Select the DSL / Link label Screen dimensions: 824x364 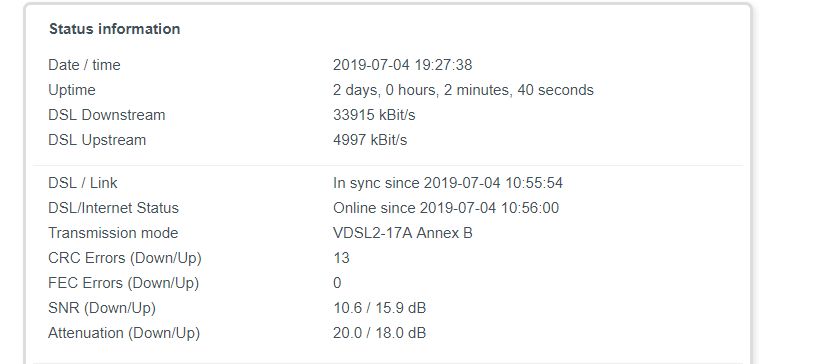(x=83, y=183)
